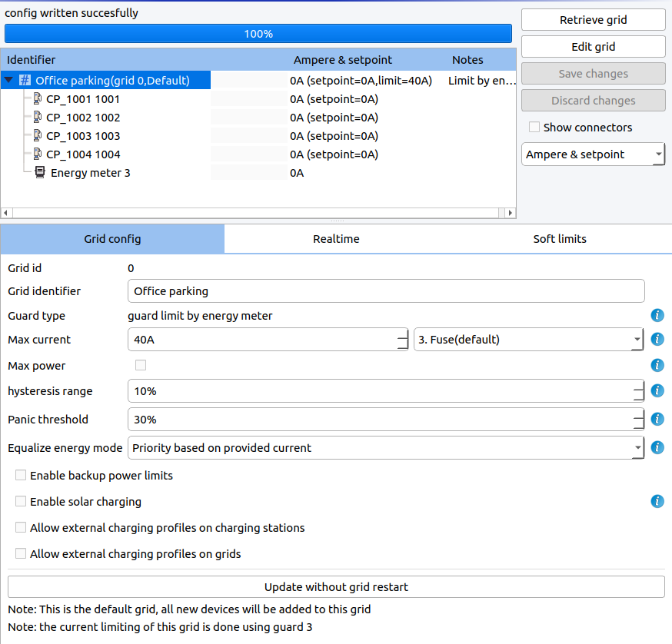The width and height of the screenshot is (672, 644).
Task: Click the grid icon beside Office parking
Action: 25,80
